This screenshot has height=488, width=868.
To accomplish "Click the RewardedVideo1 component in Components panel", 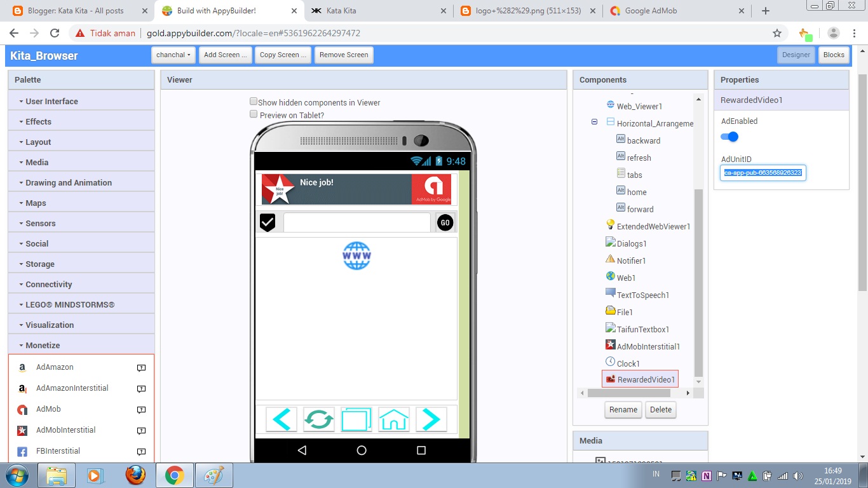I will coord(644,379).
